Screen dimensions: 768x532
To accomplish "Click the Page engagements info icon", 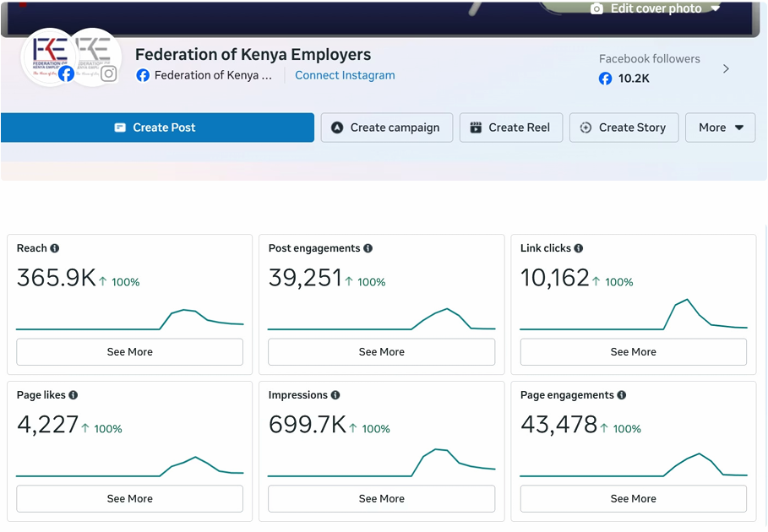I will pos(622,395).
